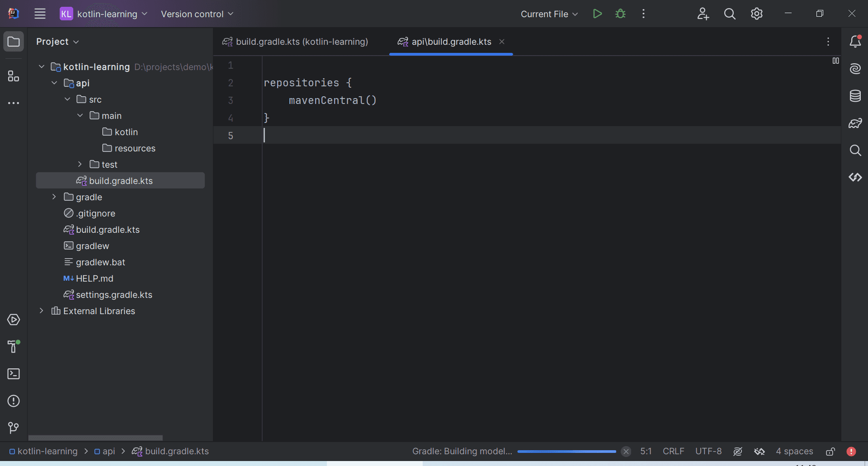Expand the test folder
Viewport: 868px width, 466px height.
point(80,165)
